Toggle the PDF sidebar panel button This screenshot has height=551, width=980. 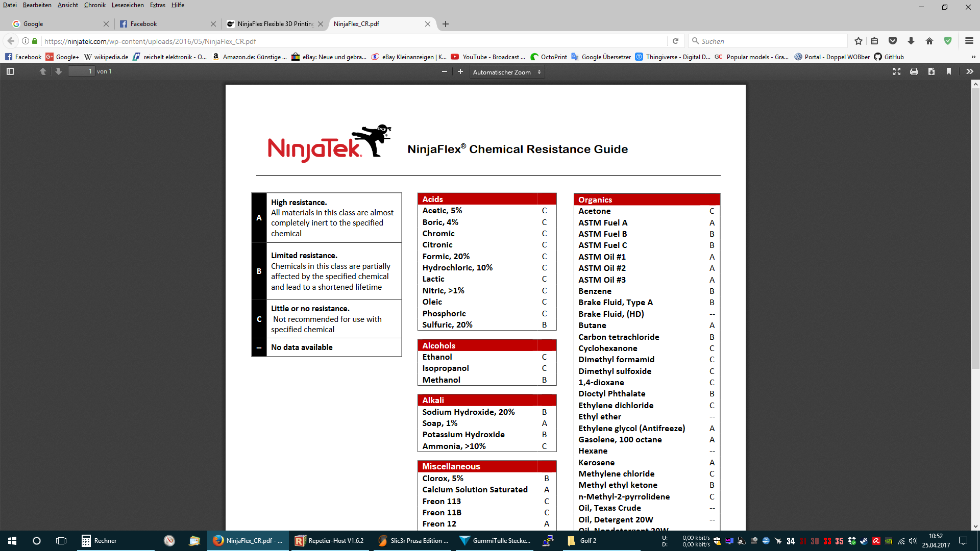[10, 71]
